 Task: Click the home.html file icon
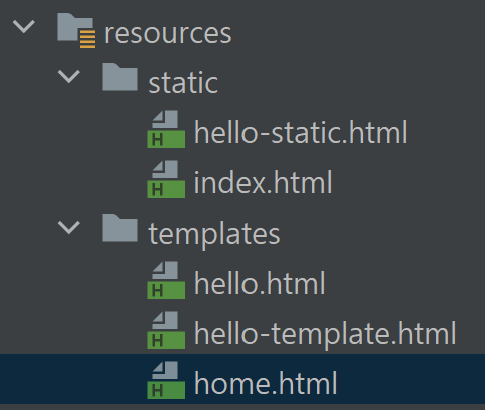[166, 380]
